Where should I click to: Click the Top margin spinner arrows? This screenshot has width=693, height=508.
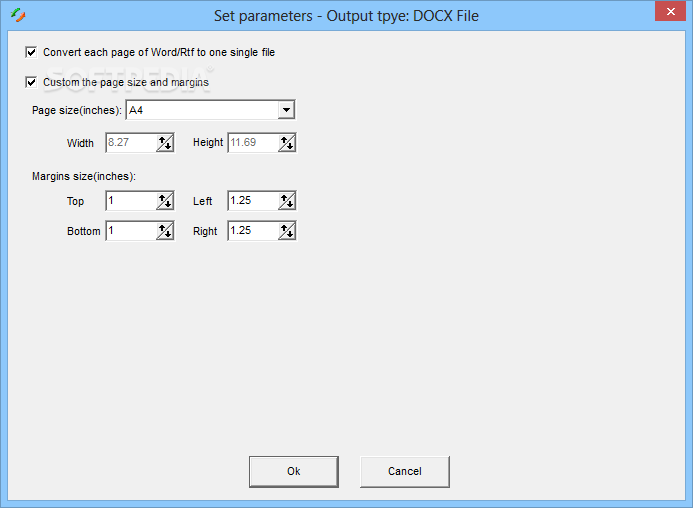tap(165, 201)
